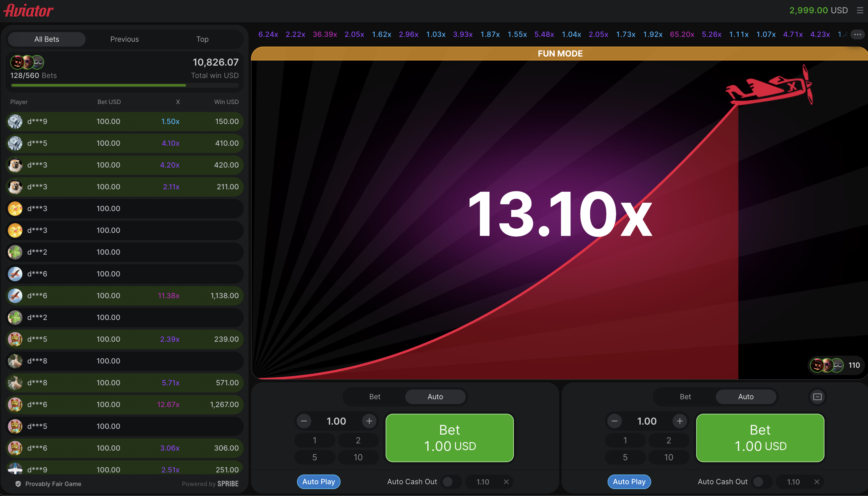The height and width of the screenshot is (496, 868).
Task: Start Auto Play in left panel
Action: [x=318, y=482]
